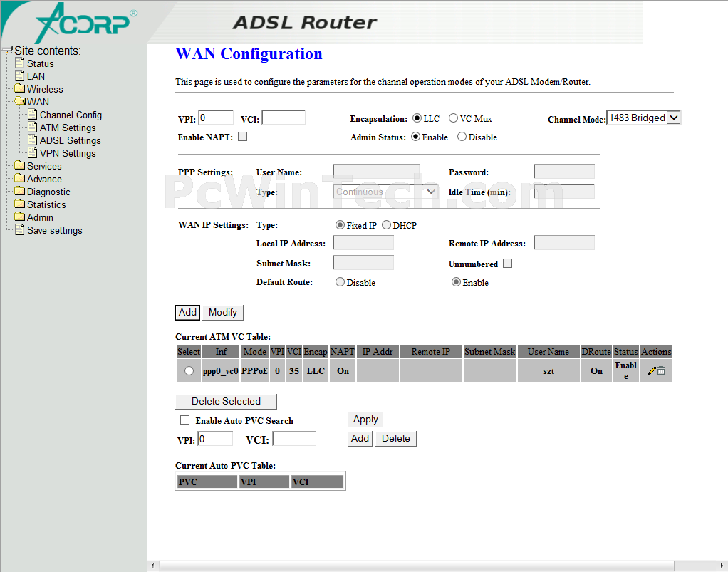This screenshot has height=572, width=728.
Task: Click the Save settings page icon
Action: click(20, 230)
